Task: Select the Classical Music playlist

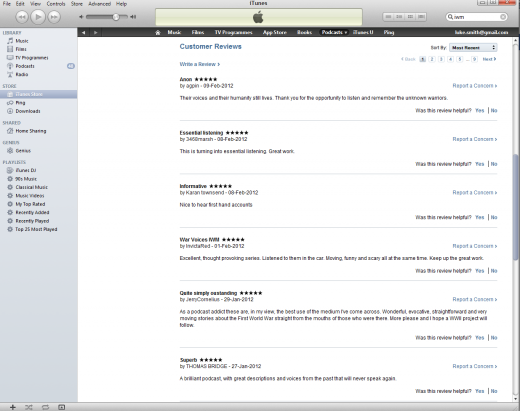Action: 31,187
